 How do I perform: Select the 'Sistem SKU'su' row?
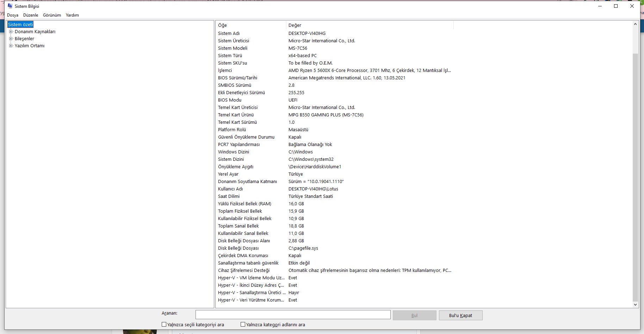(335, 63)
